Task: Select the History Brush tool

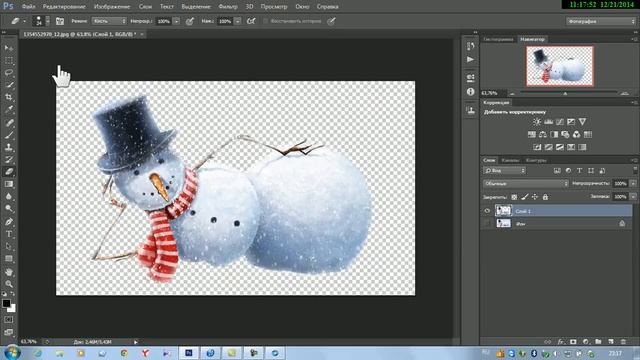Action: (x=9, y=159)
